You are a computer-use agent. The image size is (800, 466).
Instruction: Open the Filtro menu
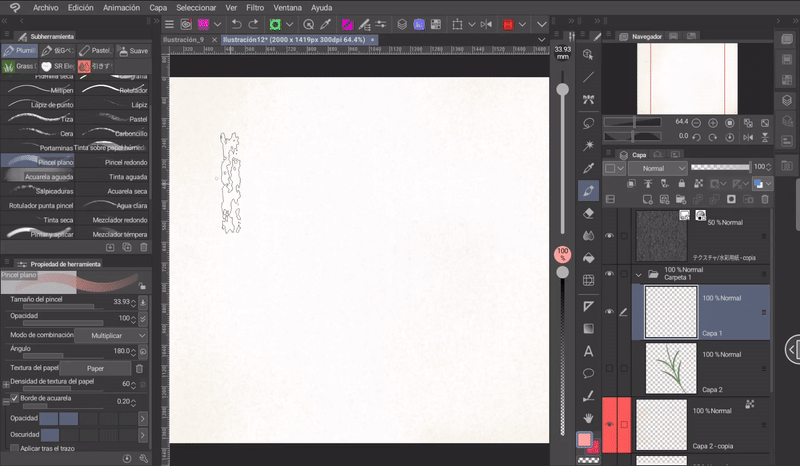(254, 7)
